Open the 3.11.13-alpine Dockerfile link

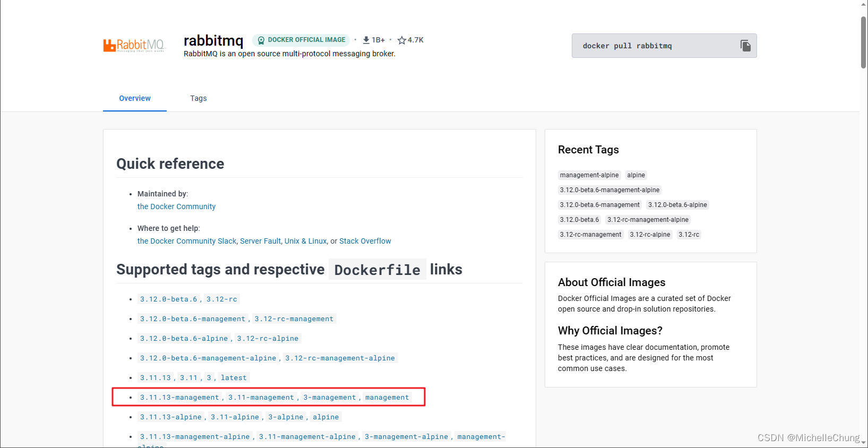171,417
